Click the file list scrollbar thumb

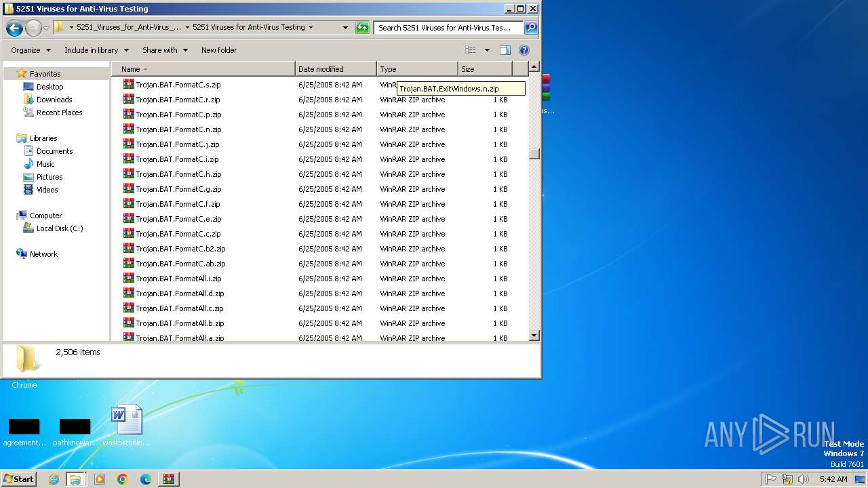click(534, 154)
